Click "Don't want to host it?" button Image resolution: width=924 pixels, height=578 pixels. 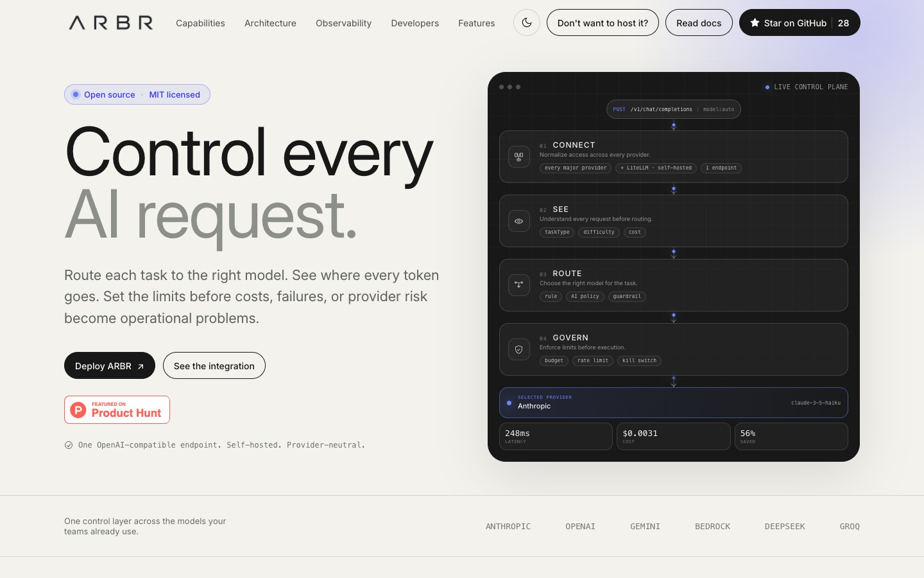click(603, 22)
